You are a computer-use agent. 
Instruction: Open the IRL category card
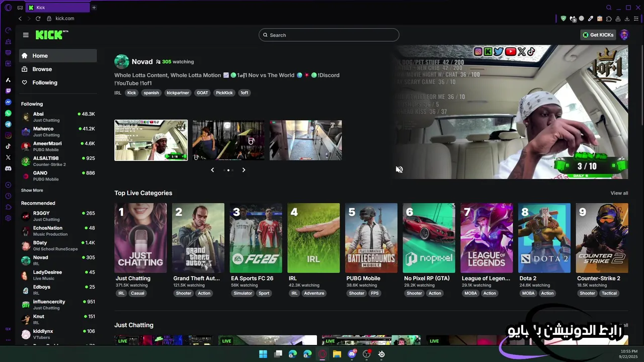pos(313,238)
